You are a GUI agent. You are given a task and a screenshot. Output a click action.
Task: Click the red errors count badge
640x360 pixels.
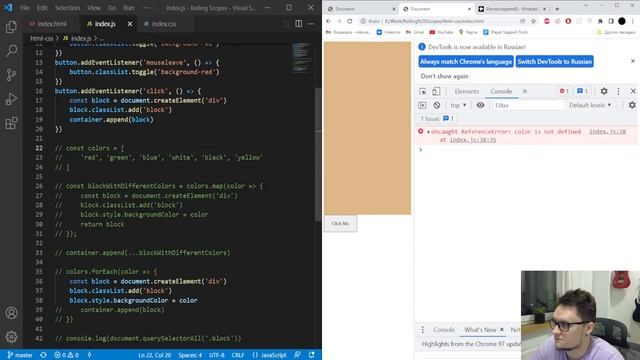564,91
